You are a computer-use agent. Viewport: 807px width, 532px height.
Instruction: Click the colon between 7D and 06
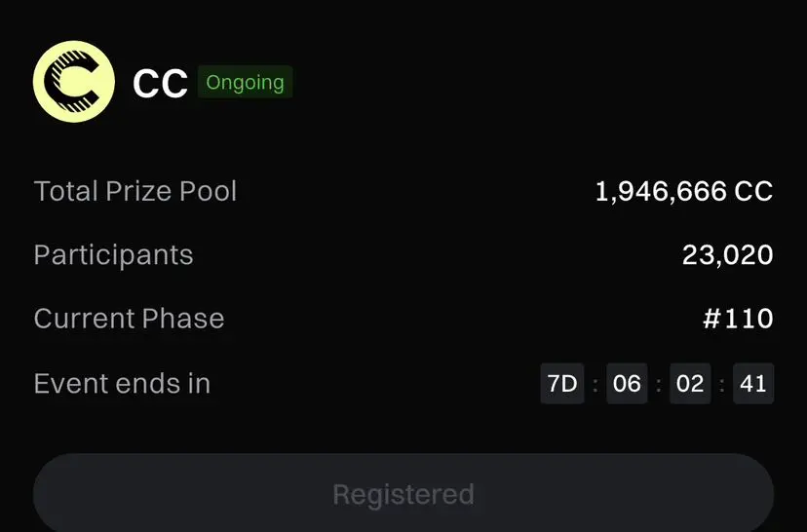(x=595, y=384)
